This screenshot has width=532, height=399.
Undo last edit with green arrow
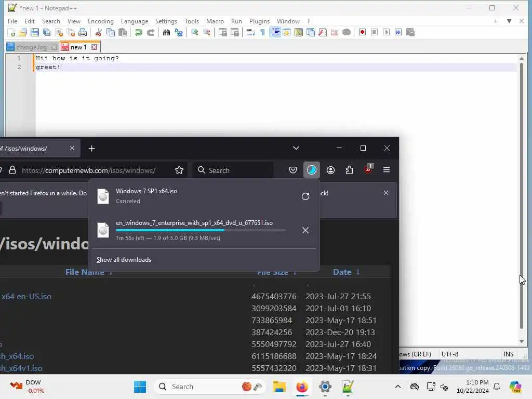138,32
